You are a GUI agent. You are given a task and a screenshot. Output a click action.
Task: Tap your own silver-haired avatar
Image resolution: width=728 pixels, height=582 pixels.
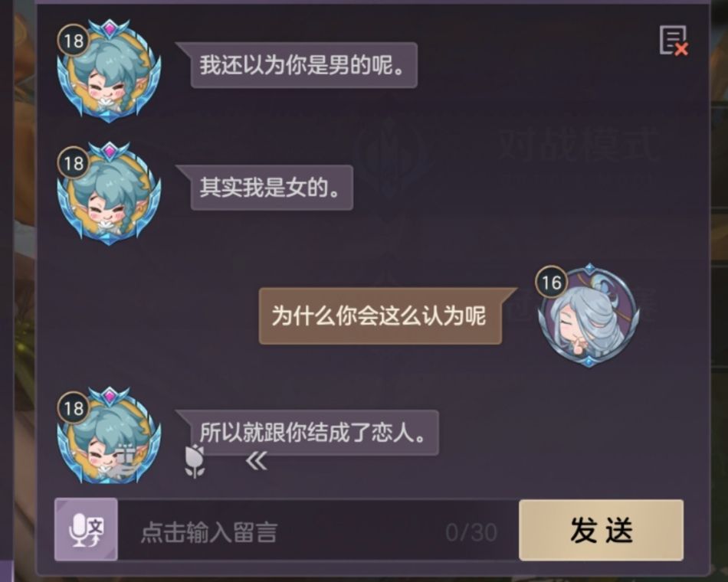point(589,316)
